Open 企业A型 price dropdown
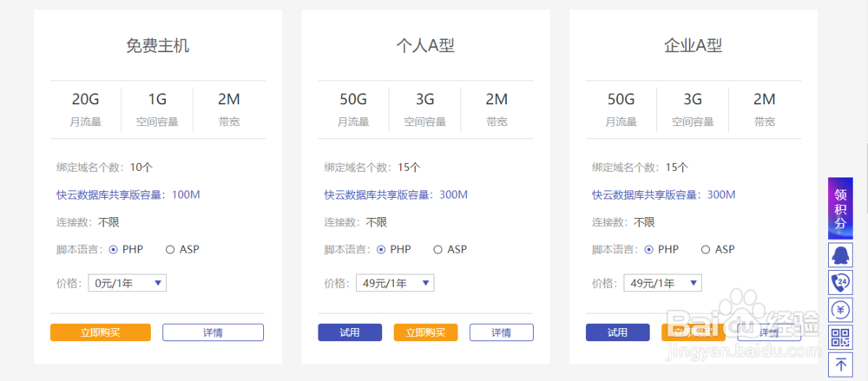868x381 pixels. (x=662, y=283)
